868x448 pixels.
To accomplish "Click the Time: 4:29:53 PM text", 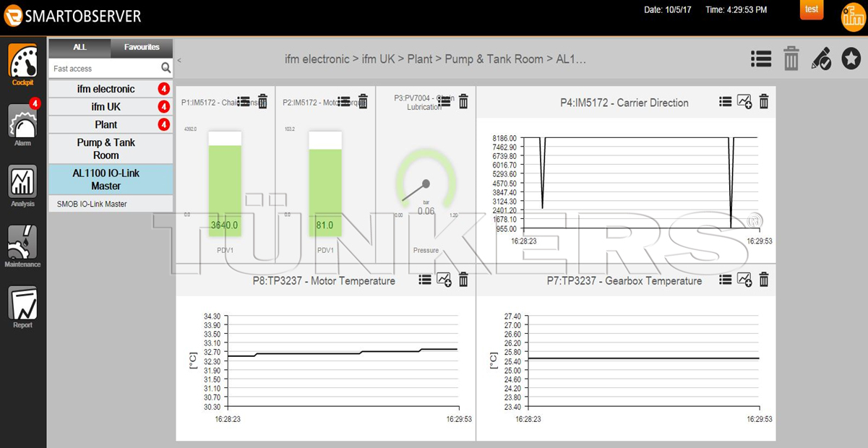I will coord(736,10).
